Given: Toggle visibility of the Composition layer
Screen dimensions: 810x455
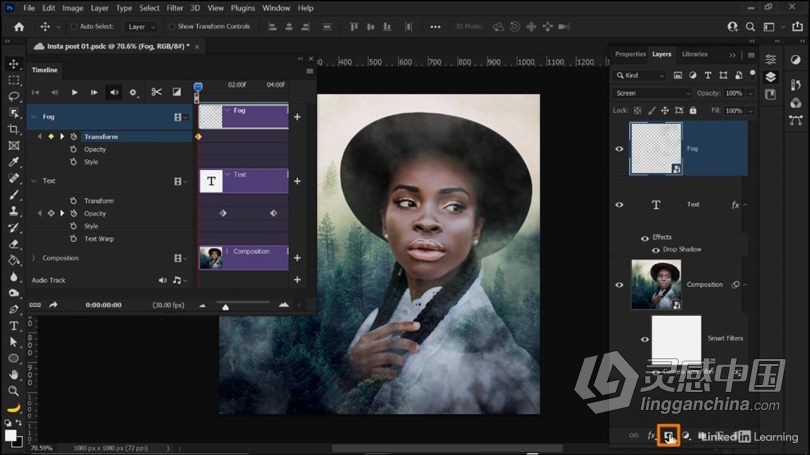Looking at the screenshot, I should (619, 285).
